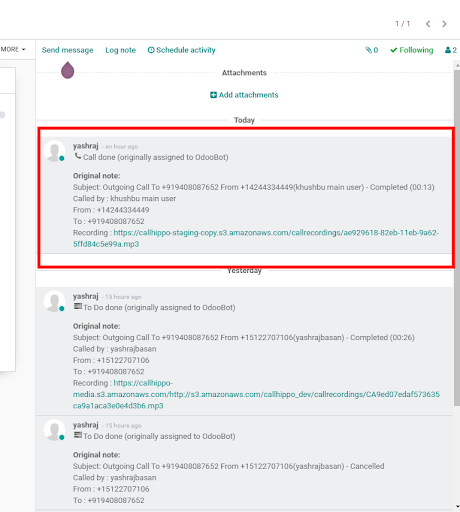Go to the next record arrow

444,24
